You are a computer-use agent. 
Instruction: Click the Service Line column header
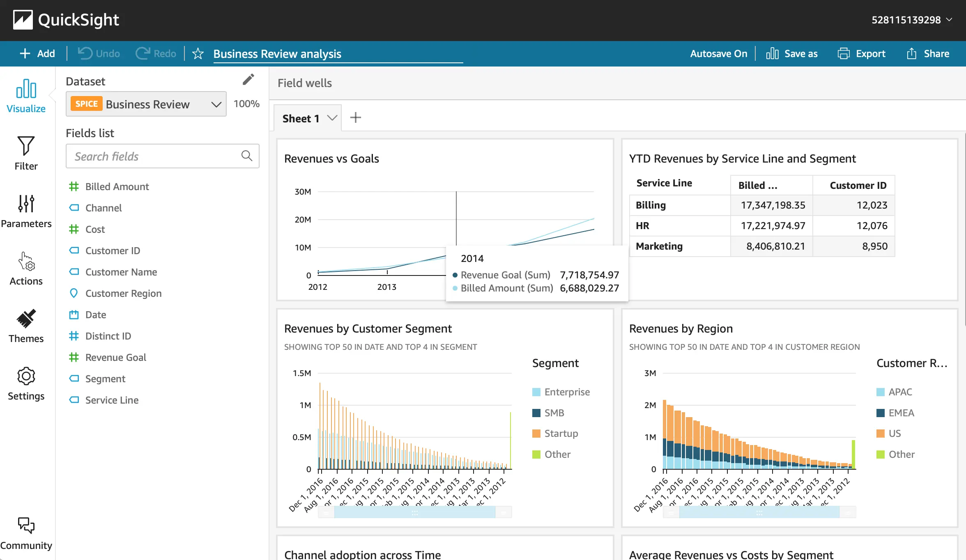[x=664, y=183]
